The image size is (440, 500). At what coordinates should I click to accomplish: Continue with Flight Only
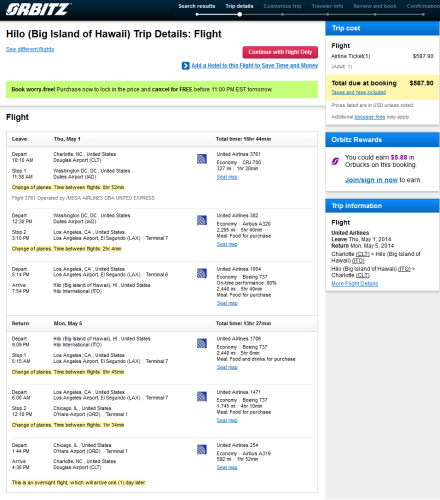coord(280,52)
